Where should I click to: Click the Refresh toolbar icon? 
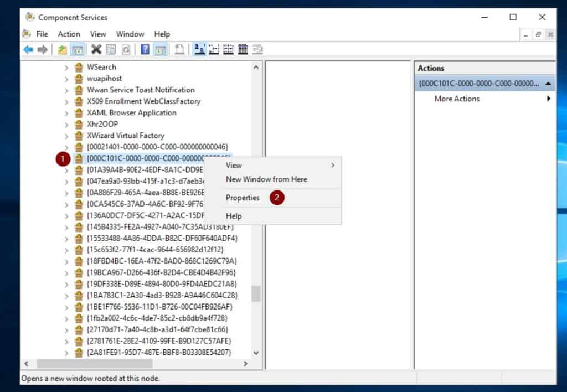point(126,49)
